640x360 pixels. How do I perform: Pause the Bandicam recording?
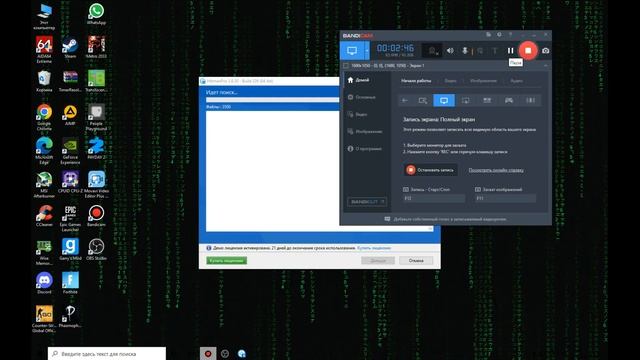tap(510, 51)
